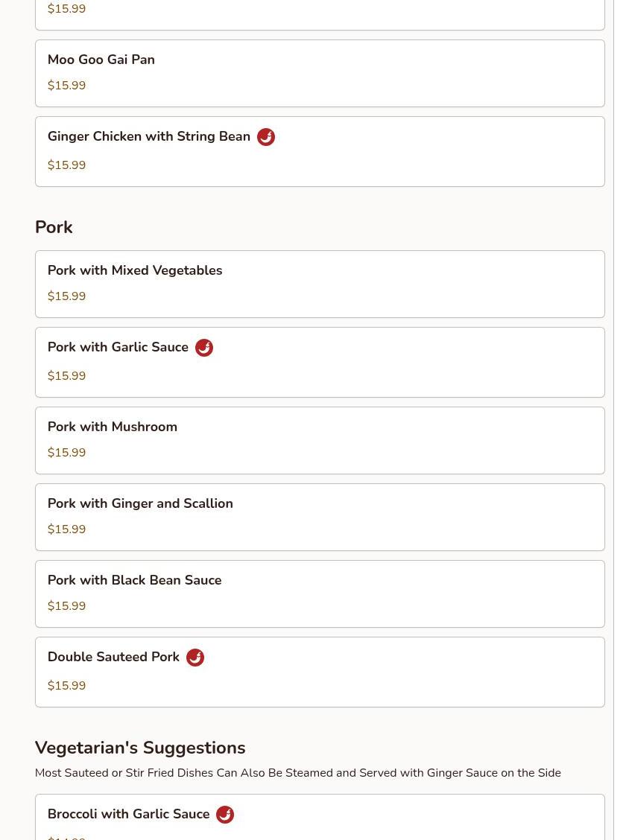Click the spicy icon next to Broccoli with Garlic Sauce

pos(225,815)
